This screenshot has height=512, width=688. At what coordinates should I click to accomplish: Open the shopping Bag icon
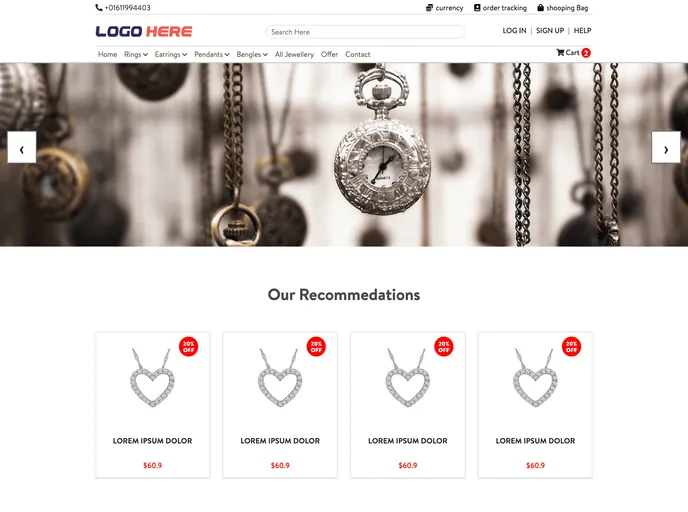541,7
